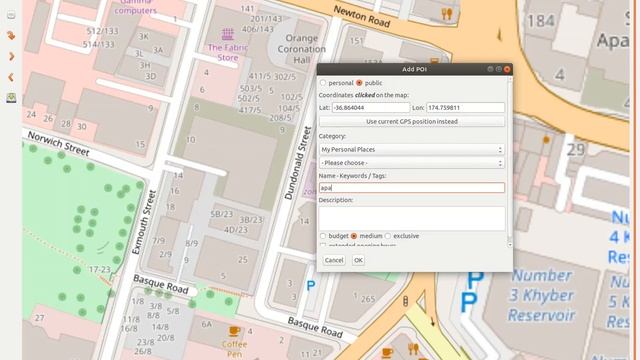
Task: Click the Coffee Pen cafe cup icon
Action: pyautogui.click(x=234, y=331)
